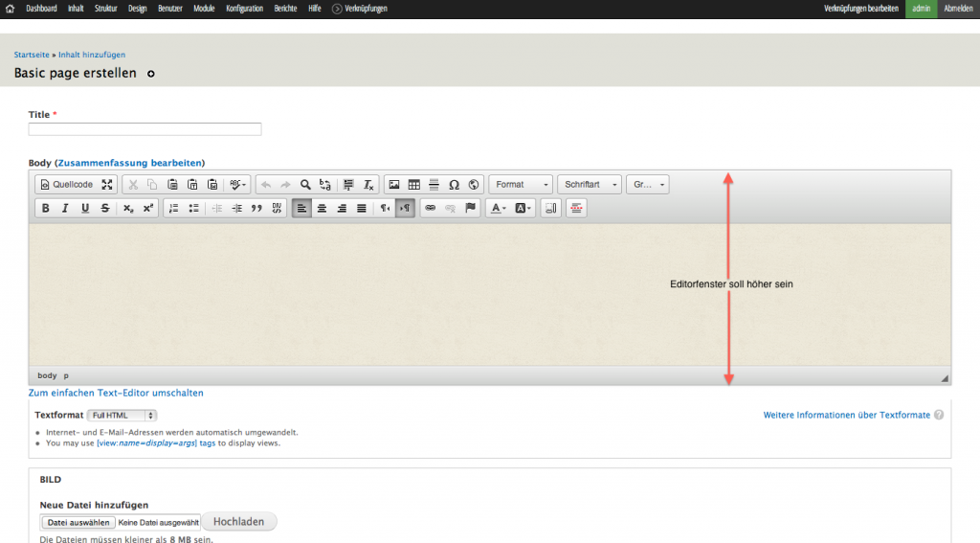Click the italic formatting icon

pyautogui.click(x=65, y=208)
